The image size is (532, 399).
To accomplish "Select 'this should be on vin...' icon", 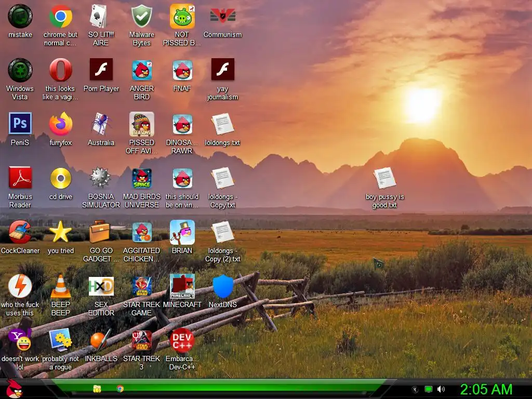I will pyautogui.click(x=182, y=178).
